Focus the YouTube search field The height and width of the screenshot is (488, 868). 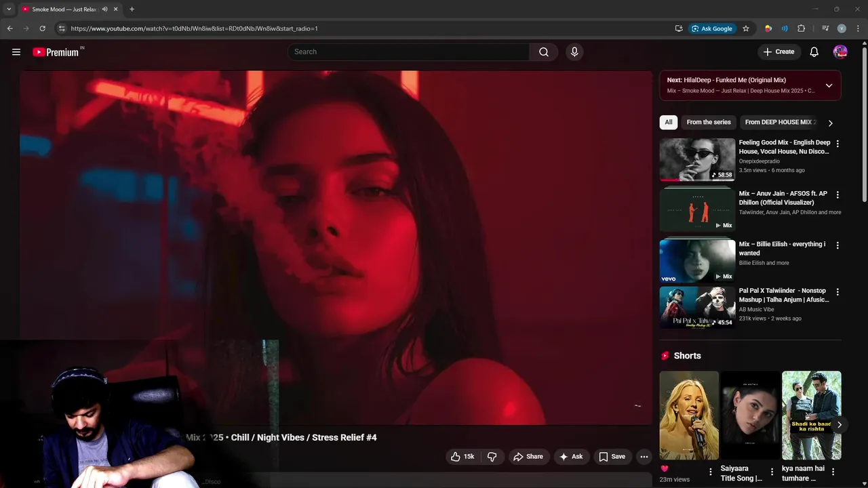click(409, 52)
